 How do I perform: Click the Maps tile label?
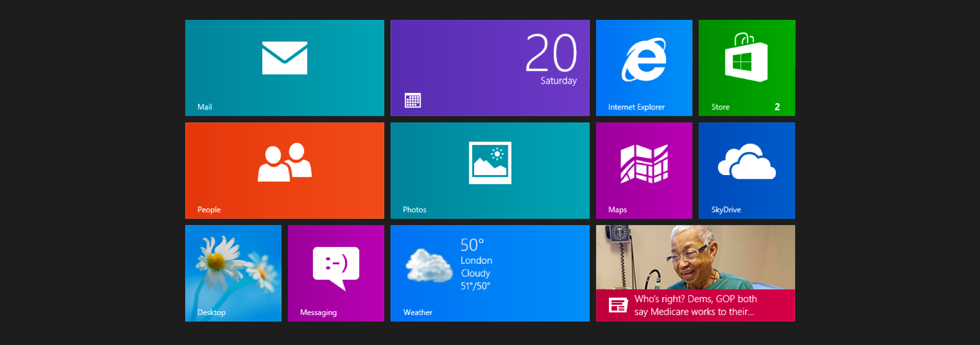point(618,210)
